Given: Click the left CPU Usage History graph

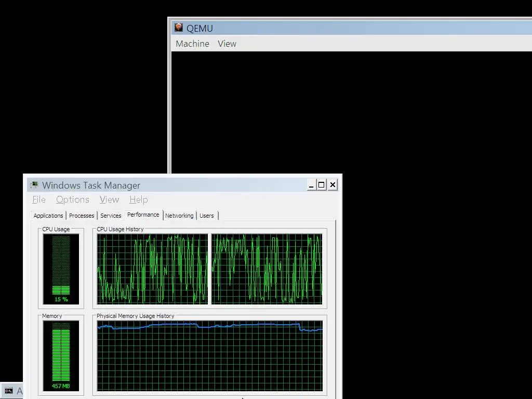Looking at the screenshot, I should click(x=152, y=269).
